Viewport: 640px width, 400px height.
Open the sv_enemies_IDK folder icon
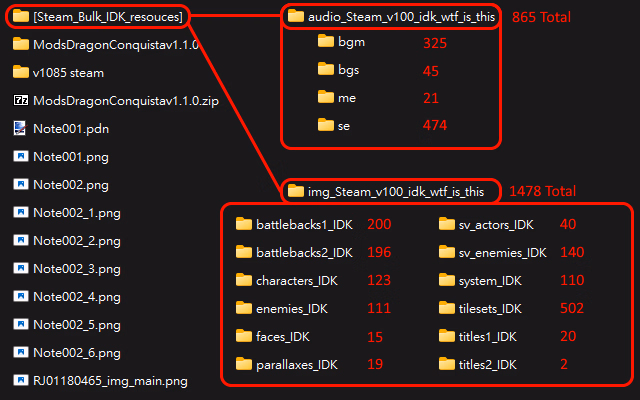(x=447, y=252)
